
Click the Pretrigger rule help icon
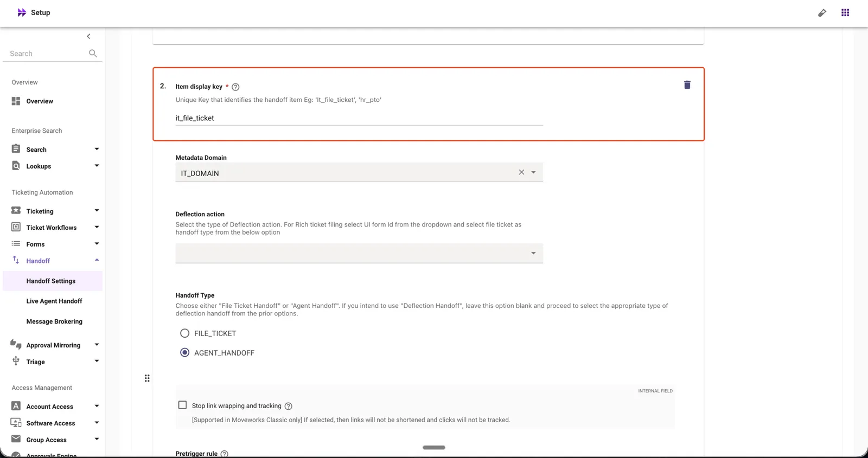pyautogui.click(x=225, y=454)
